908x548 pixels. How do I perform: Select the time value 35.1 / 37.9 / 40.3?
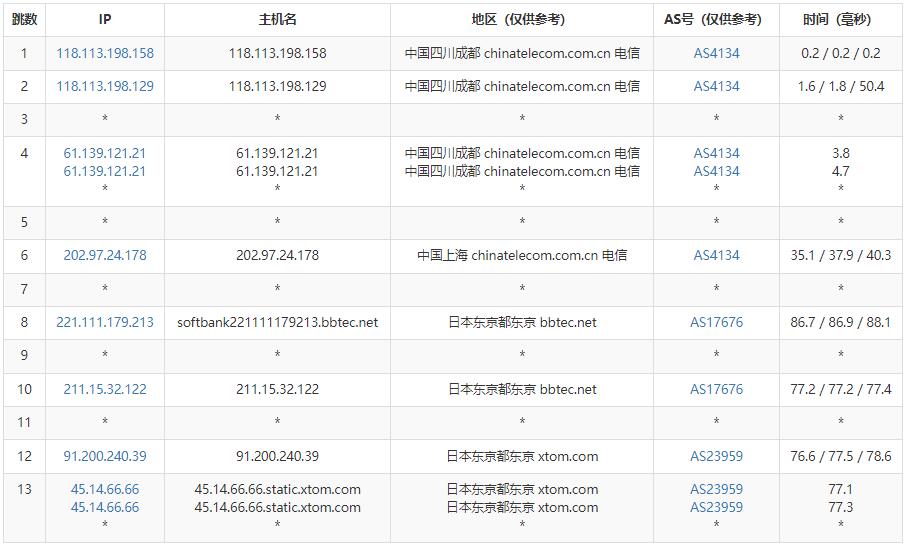840,255
